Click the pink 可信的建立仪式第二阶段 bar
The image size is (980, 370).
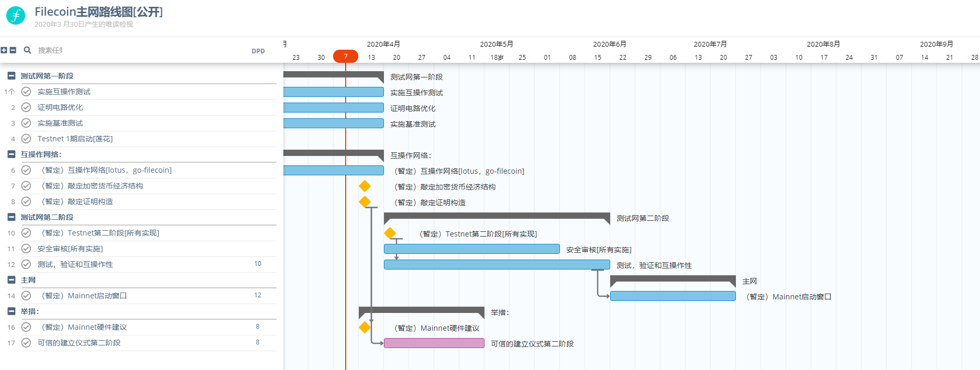[x=434, y=343]
